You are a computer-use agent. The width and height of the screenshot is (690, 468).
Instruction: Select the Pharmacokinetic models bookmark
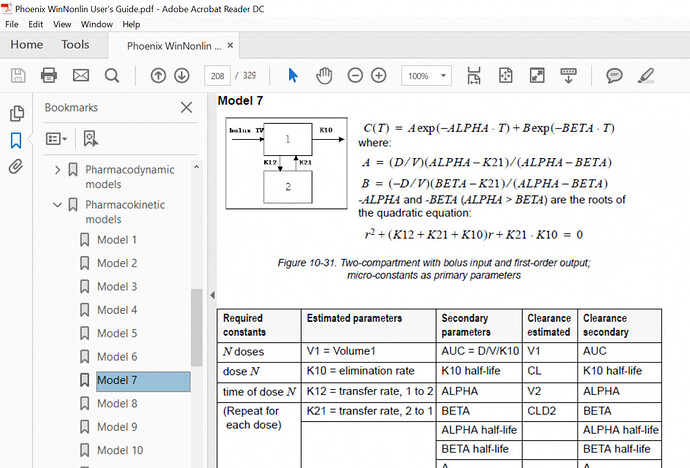coord(125,212)
